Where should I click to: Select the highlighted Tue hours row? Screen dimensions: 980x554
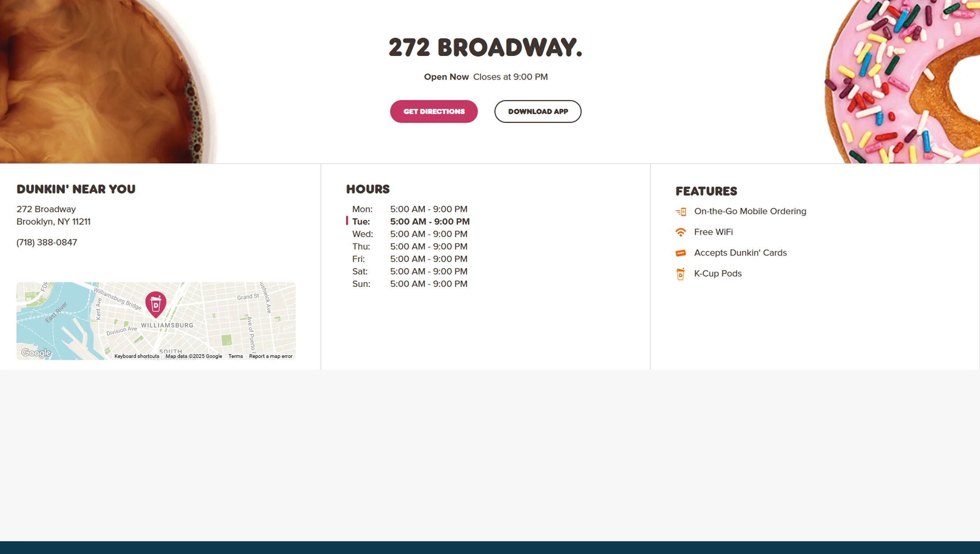410,222
